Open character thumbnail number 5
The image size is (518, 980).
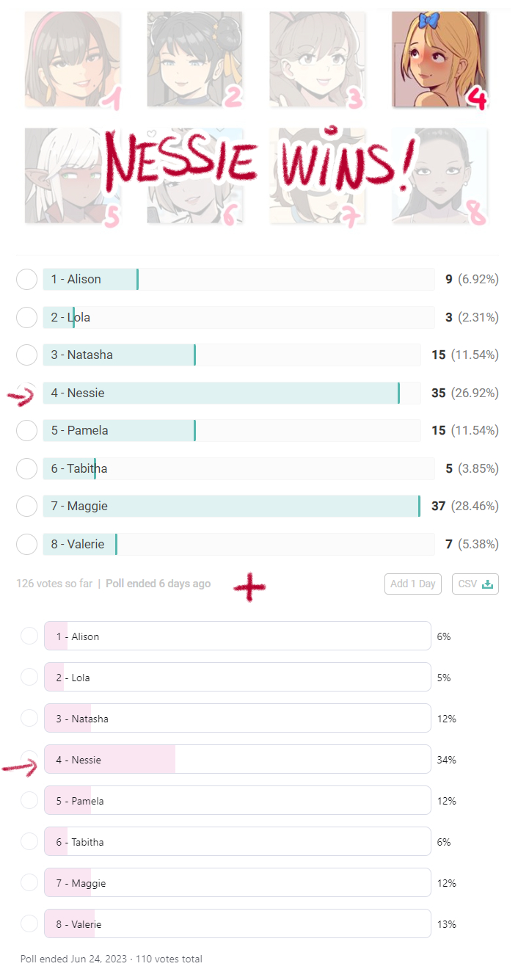pyautogui.click(x=73, y=175)
